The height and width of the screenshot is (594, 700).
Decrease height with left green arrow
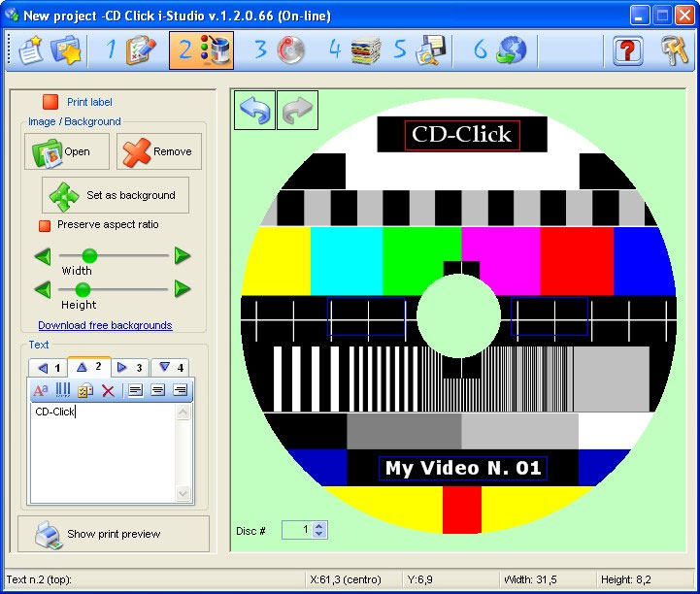pos(44,289)
